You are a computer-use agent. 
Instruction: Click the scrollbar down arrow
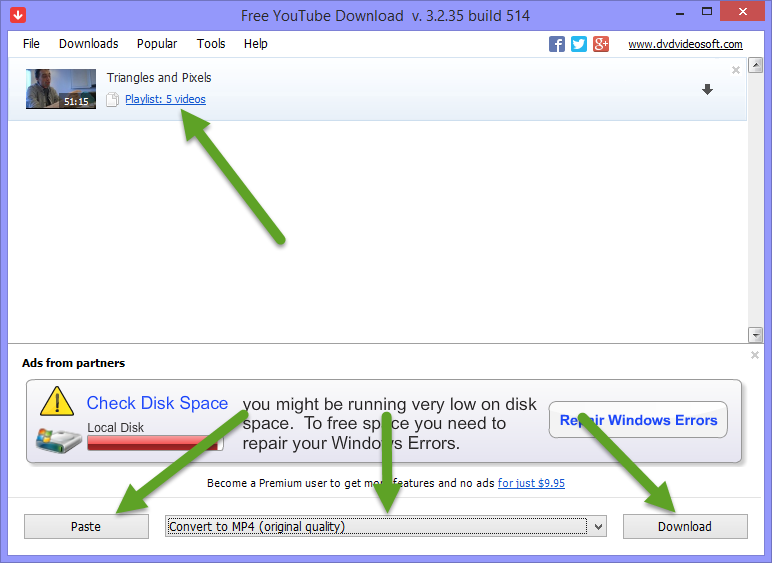[x=755, y=335]
